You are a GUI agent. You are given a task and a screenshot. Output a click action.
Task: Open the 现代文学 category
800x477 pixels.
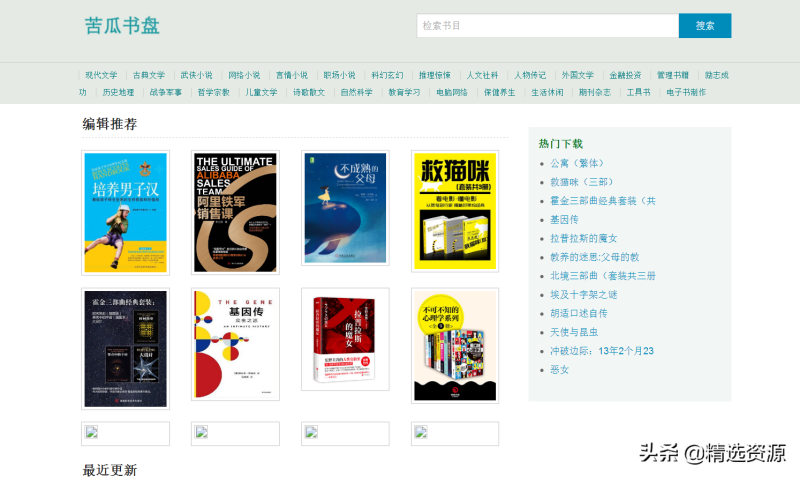pos(101,75)
